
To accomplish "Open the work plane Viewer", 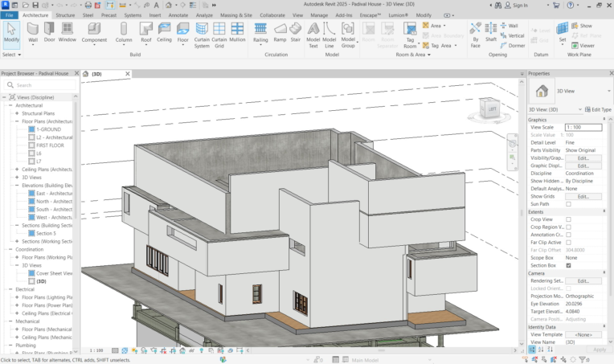I will point(583,46).
